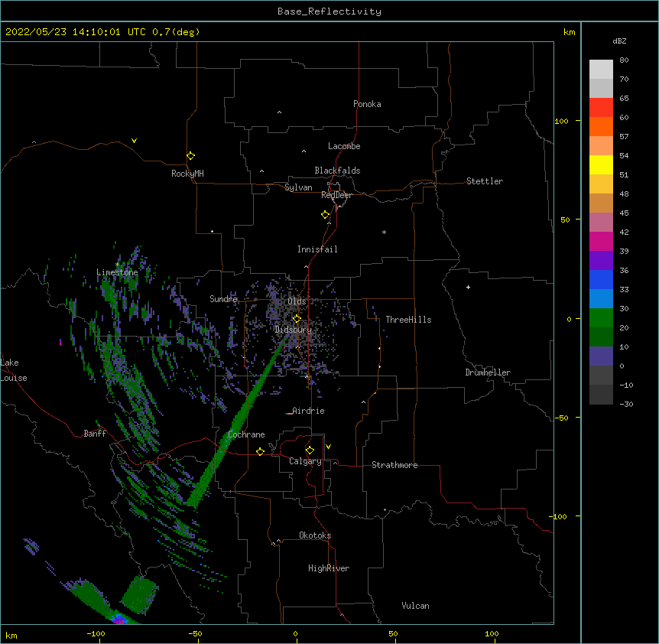
Task: Select the yellow 54-51 dBZ legend swatch
Action: (601, 164)
